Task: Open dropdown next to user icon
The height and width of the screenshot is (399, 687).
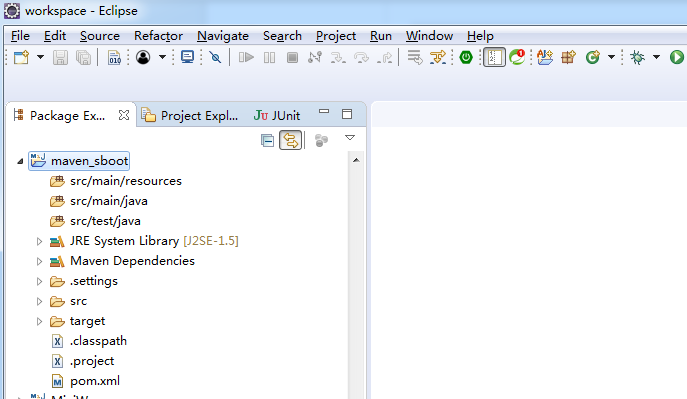Action: pos(162,57)
